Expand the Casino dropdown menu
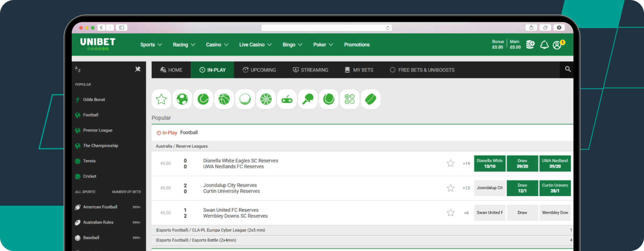 [x=217, y=45]
